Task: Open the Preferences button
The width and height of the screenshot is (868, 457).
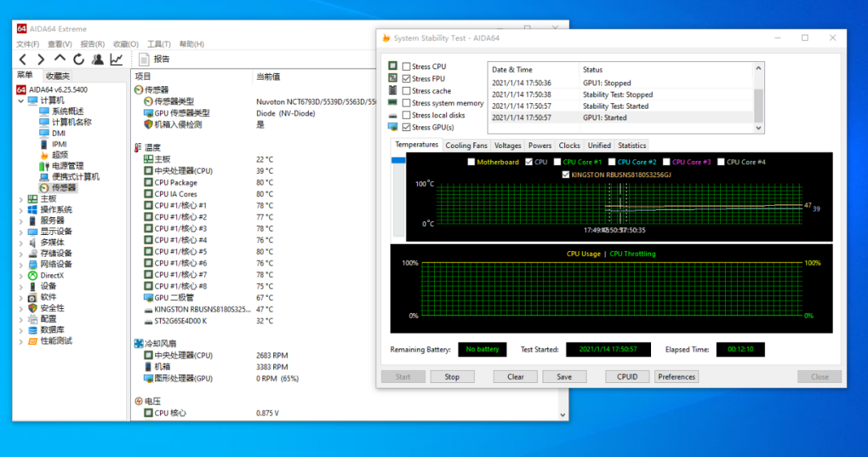Action: [677, 377]
